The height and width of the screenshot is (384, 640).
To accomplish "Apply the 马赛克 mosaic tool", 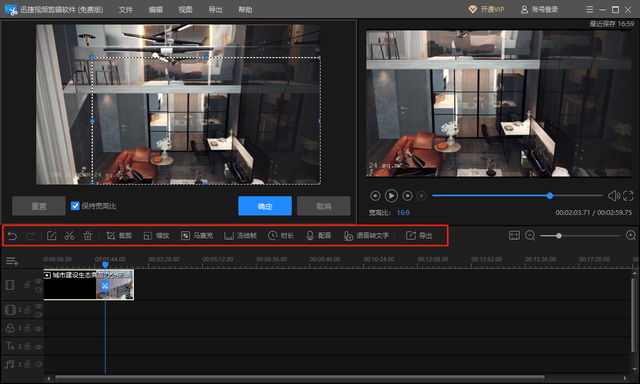I will pyautogui.click(x=197, y=235).
